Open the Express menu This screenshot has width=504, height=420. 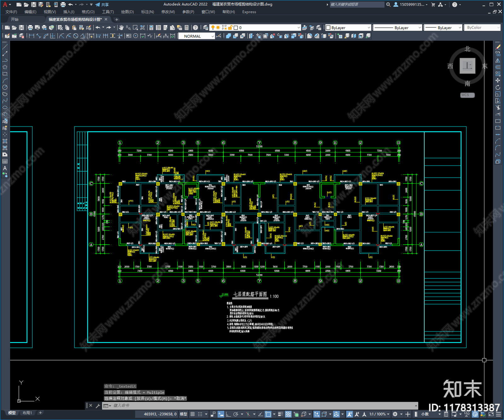click(x=249, y=12)
